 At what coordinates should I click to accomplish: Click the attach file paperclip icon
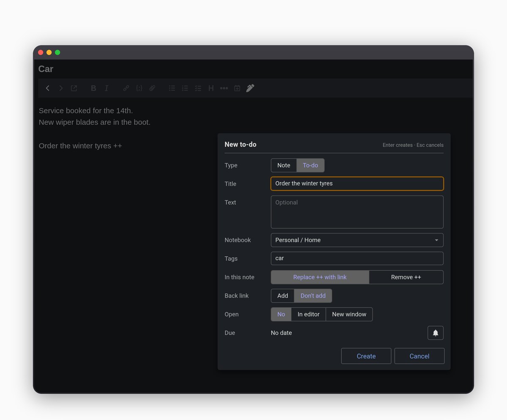(x=152, y=88)
